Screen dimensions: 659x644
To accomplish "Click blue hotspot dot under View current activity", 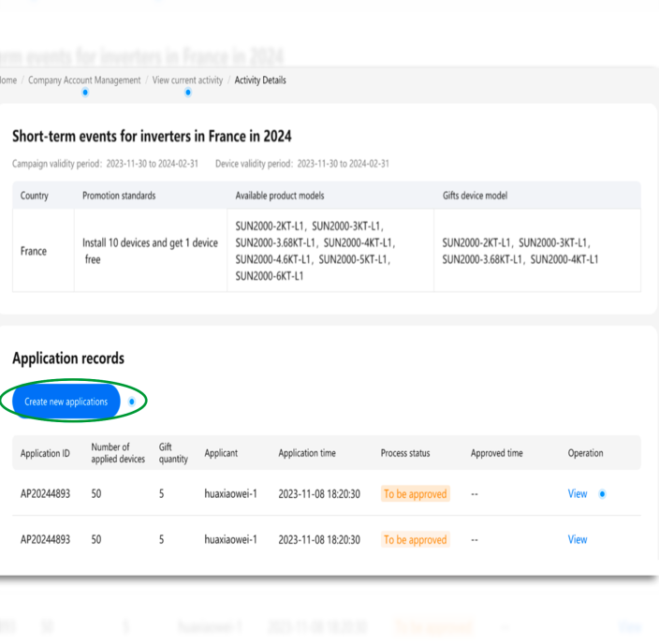I will click(188, 93).
